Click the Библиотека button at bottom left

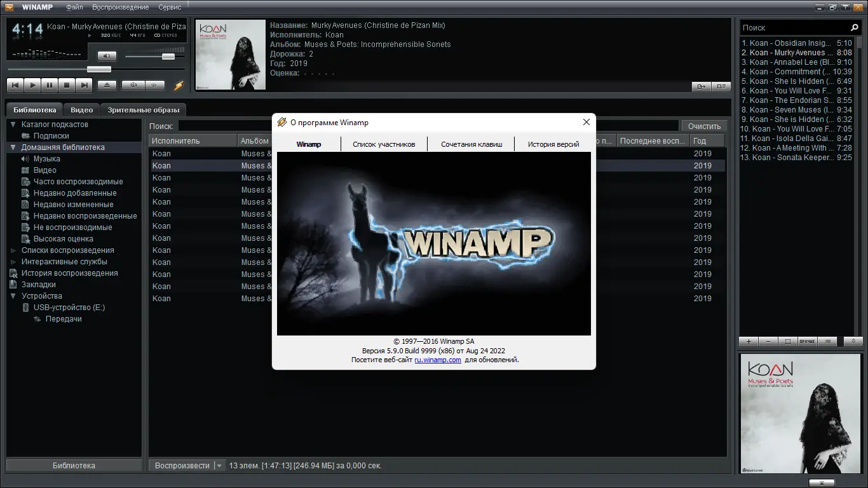pyautogui.click(x=74, y=466)
